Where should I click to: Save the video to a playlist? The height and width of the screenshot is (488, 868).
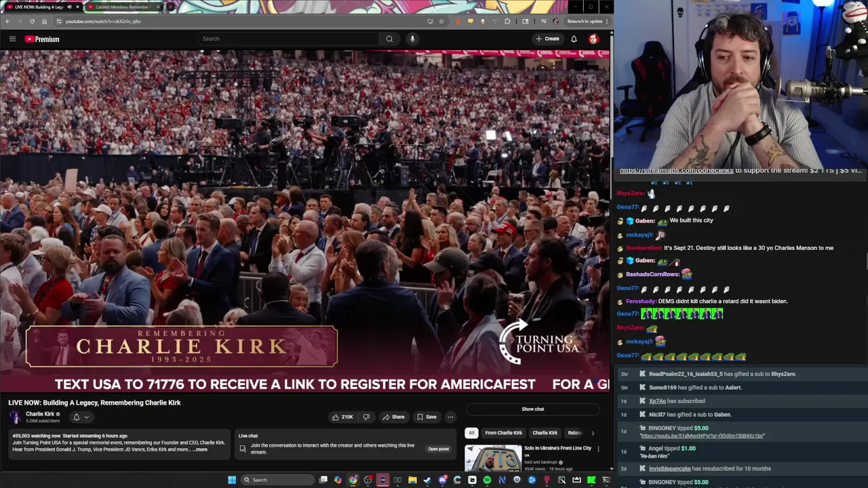(427, 417)
